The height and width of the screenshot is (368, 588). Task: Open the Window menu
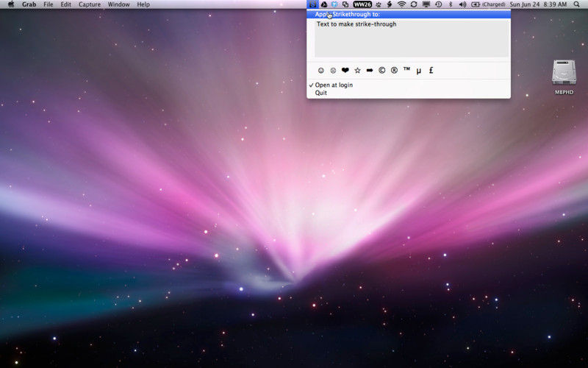point(118,4)
